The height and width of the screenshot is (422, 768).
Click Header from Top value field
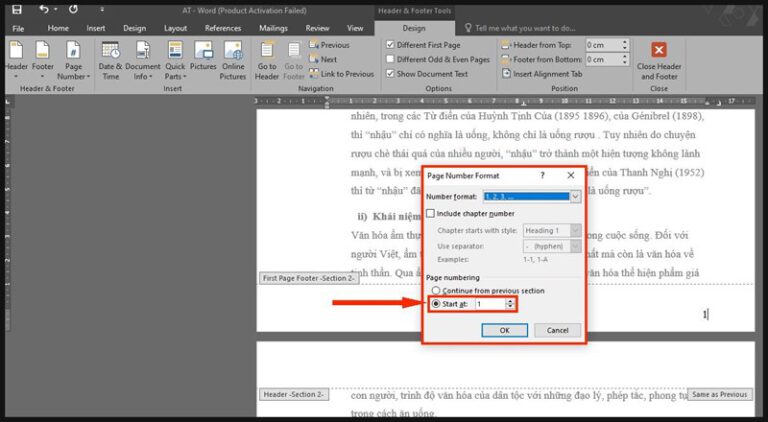click(x=603, y=45)
